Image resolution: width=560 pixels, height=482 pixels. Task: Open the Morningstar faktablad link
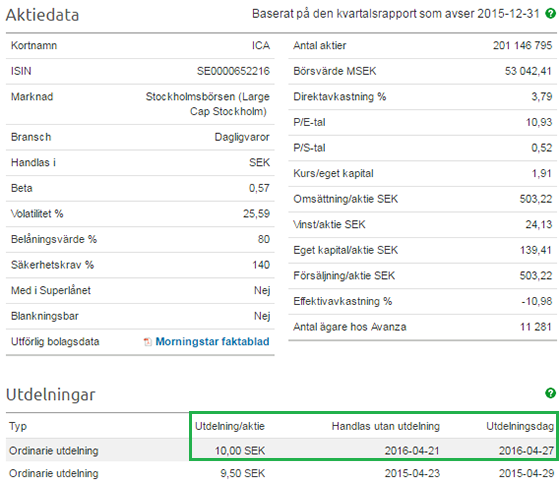pyautogui.click(x=212, y=342)
